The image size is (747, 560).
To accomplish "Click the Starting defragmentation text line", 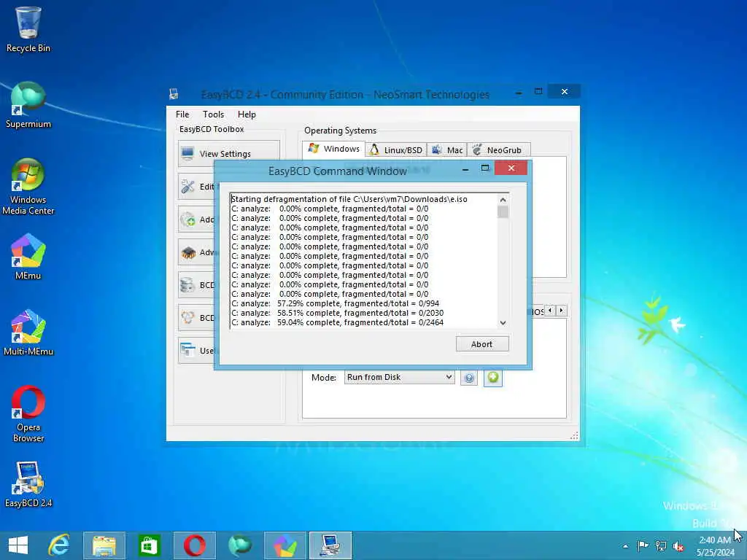I will tap(349, 199).
